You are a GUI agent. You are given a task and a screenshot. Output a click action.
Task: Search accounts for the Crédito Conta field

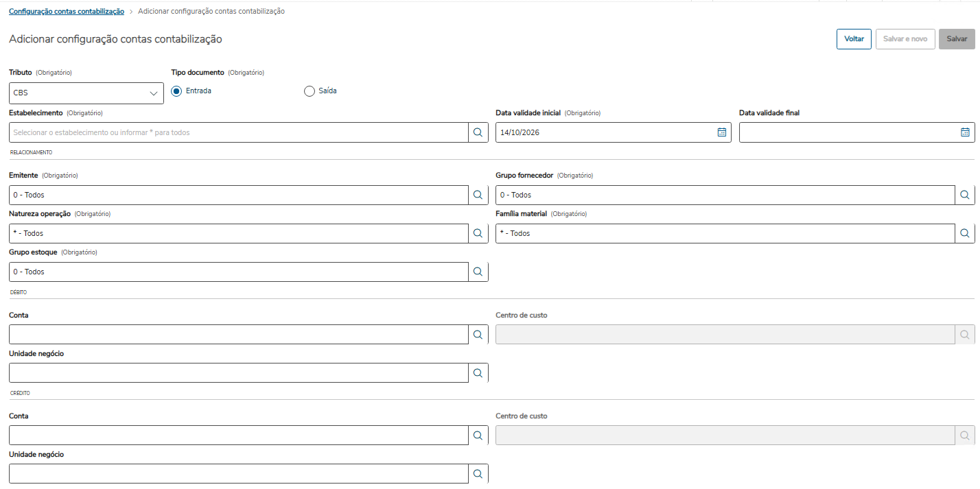478,435
